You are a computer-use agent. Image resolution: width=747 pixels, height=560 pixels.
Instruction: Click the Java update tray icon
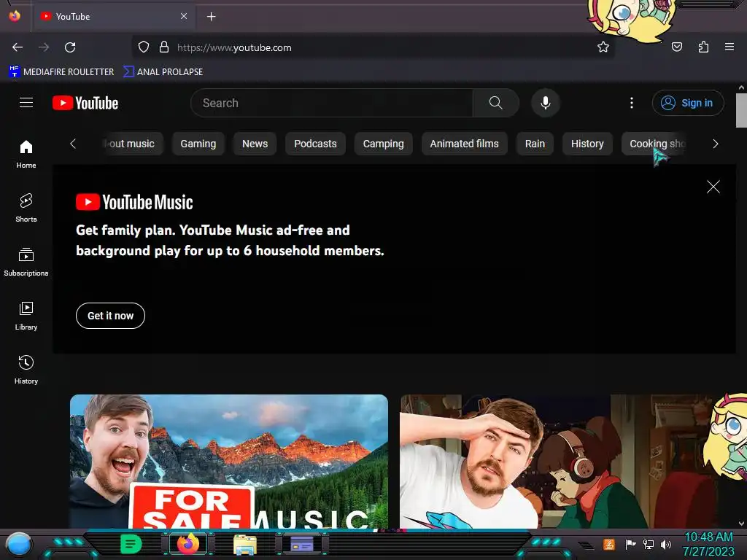[609, 544]
